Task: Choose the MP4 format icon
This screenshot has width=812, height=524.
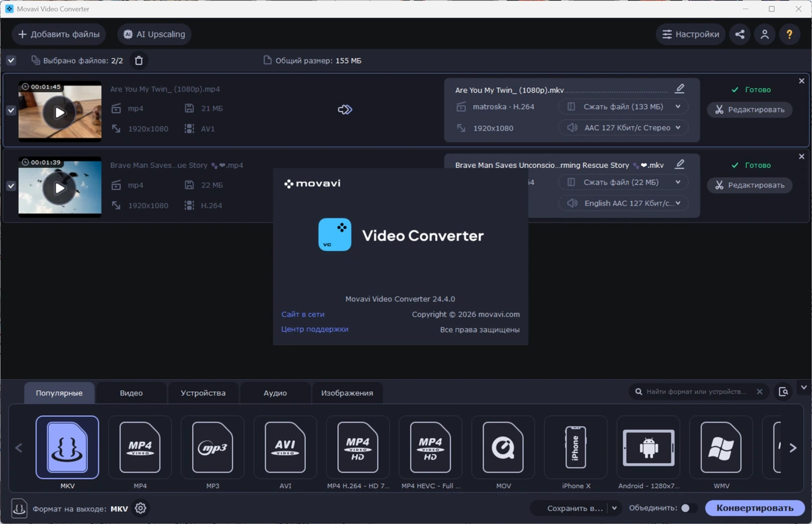Action: (x=140, y=447)
